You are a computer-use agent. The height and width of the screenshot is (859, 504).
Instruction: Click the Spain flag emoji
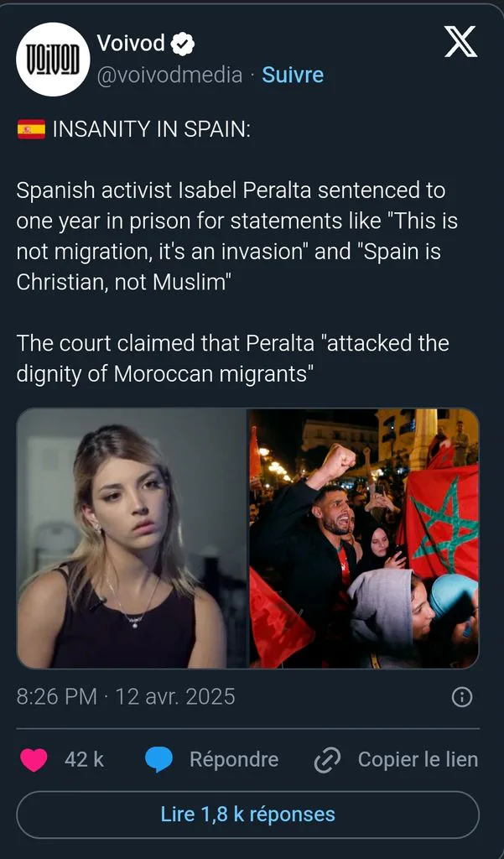click(x=31, y=129)
